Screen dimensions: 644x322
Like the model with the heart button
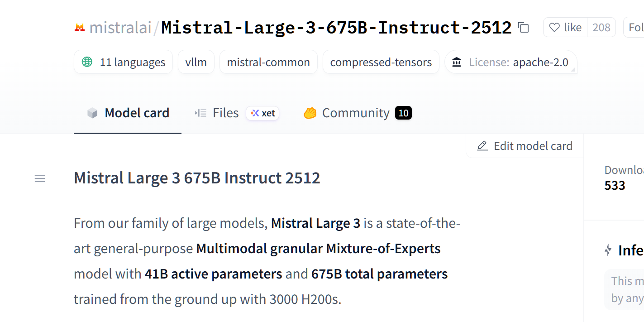[x=565, y=28]
